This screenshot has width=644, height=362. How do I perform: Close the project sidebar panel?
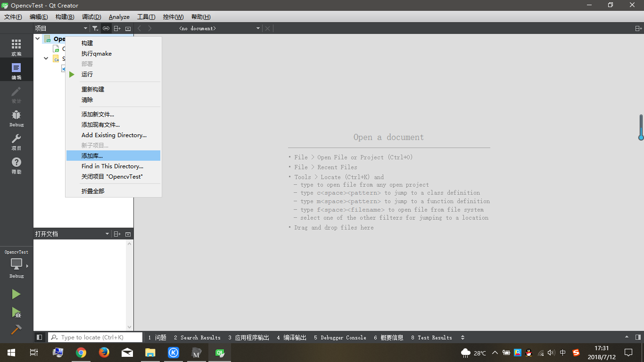pyautogui.click(x=128, y=28)
